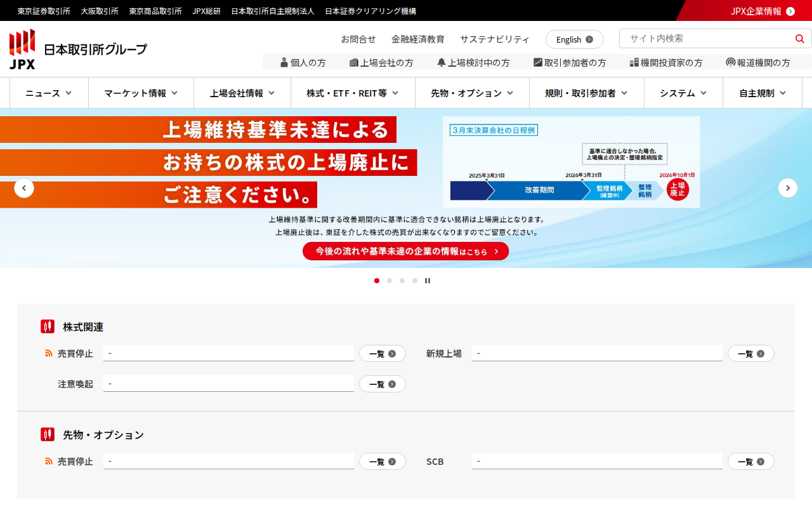Expand the 上場会社情報 menu
The image size is (812, 508).
[242, 93]
